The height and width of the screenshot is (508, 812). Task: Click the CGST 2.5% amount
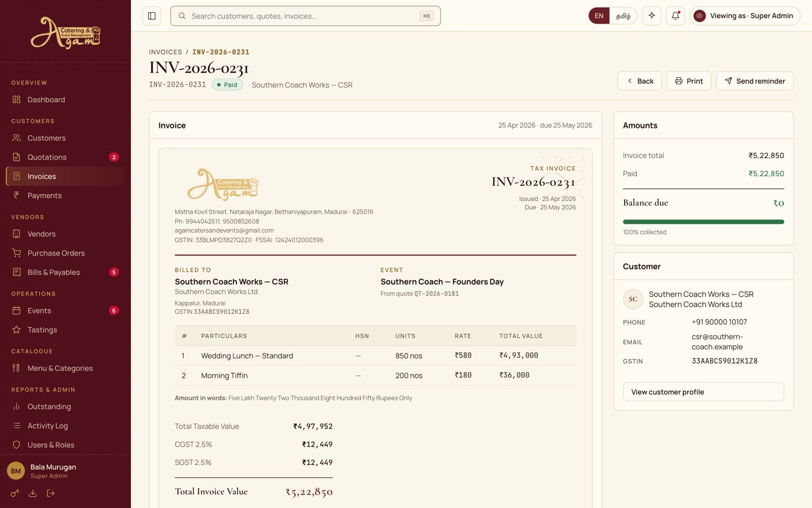pyautogui.click(x=317, y=444)
